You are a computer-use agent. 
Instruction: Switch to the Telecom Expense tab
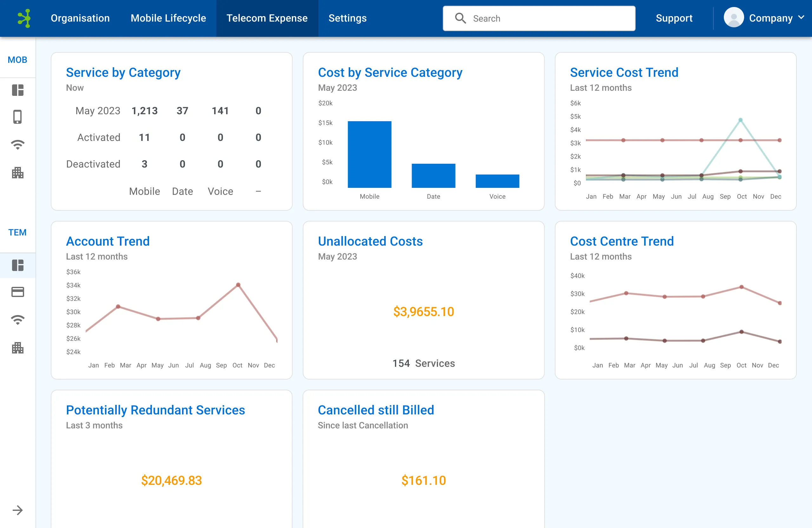(x=267, y=18)
